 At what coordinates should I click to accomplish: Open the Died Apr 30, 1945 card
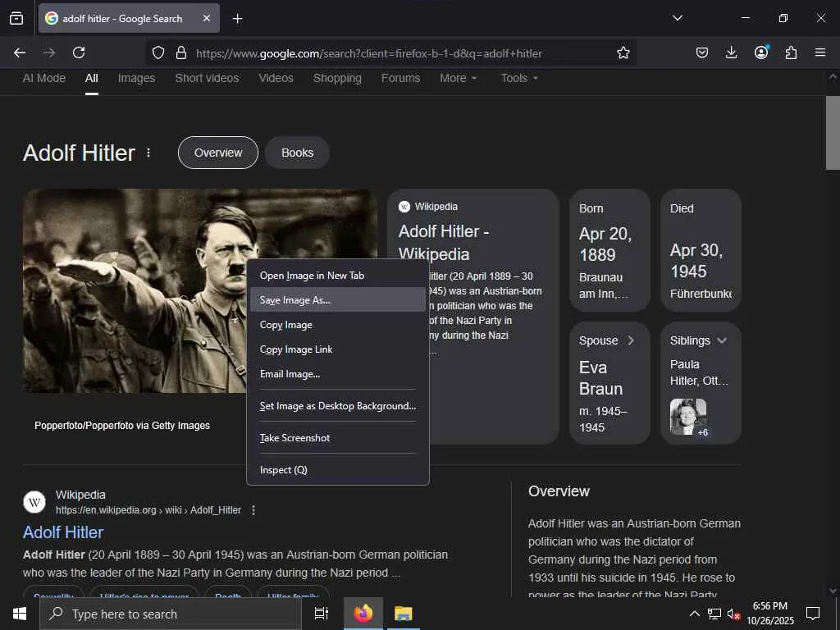click(701, 250)
